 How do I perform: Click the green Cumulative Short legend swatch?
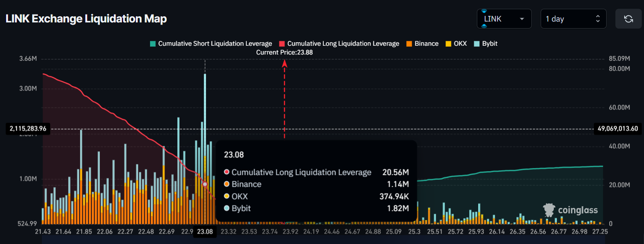pos(153,44)
